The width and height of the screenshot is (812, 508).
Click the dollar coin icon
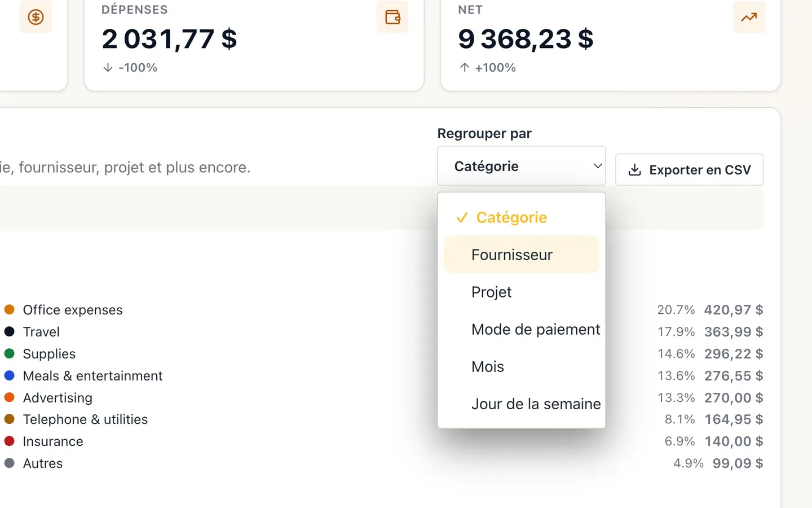point(36,17)
